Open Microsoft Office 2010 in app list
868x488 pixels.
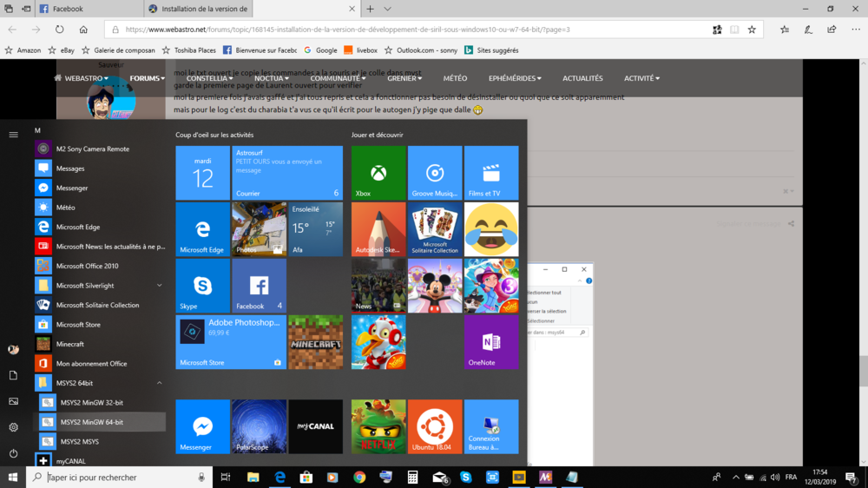[100, 266]
